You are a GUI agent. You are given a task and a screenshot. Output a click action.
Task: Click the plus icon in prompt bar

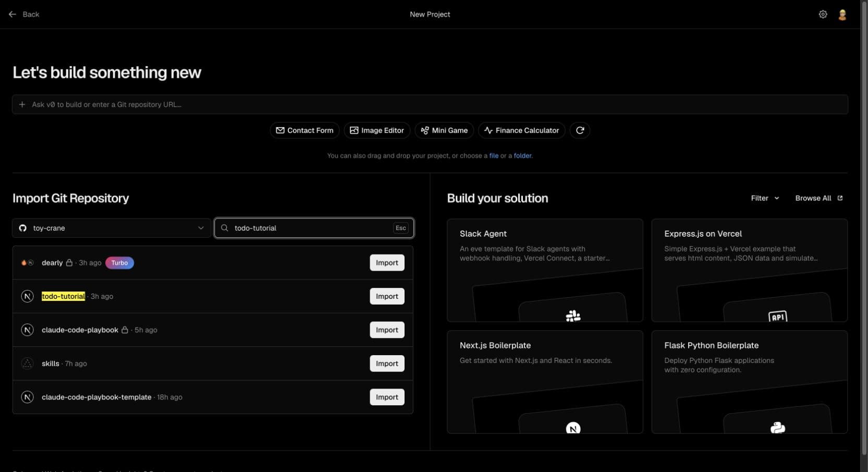tap(22, 104)
